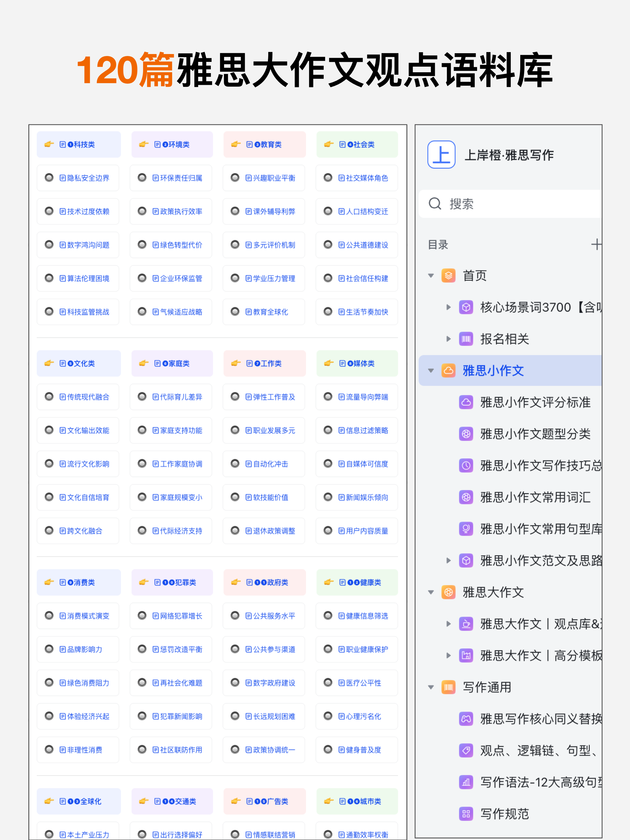Viewport: 630px width, 840px height.
Task: Click the chart icon next to 写作语法-12大高级句型
Action: (466, 782)
